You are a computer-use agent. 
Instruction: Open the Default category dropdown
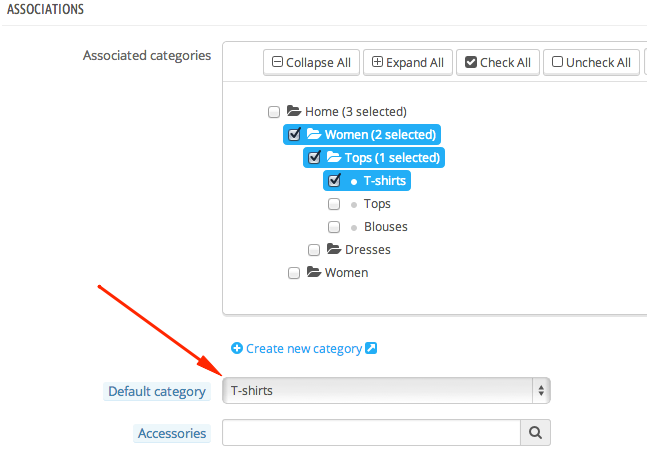[386, 390]
